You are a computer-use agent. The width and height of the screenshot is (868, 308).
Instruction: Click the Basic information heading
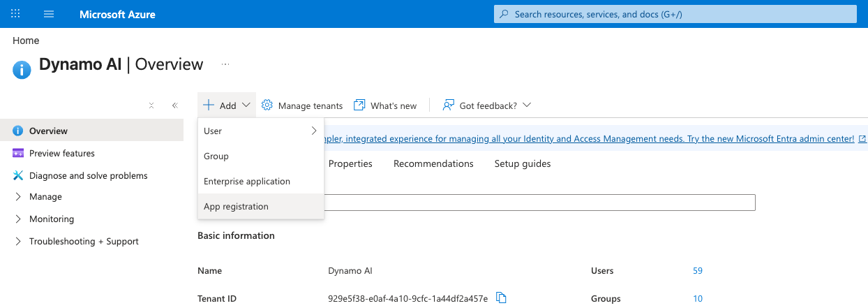(x=236, y=236)
